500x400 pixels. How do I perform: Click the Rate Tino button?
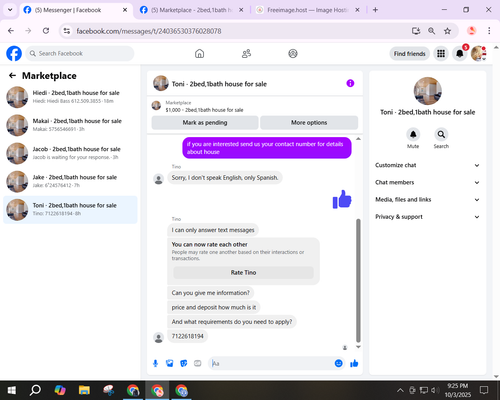coord(243,273)
